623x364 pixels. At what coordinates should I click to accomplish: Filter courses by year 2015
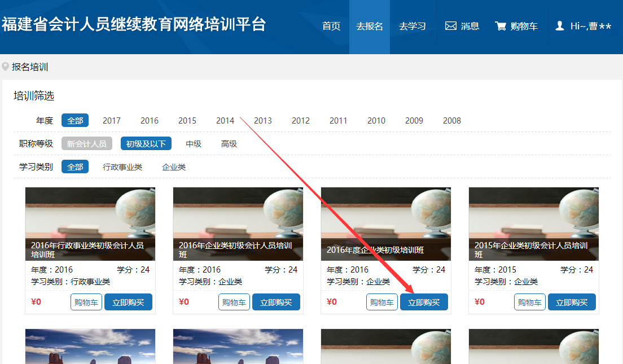tap(187, 120)
